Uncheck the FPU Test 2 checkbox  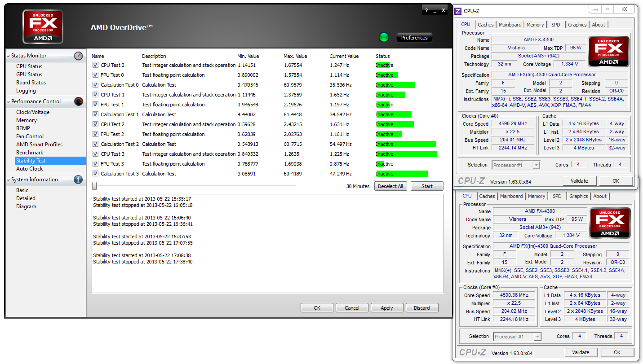click(x=95, y=134)
